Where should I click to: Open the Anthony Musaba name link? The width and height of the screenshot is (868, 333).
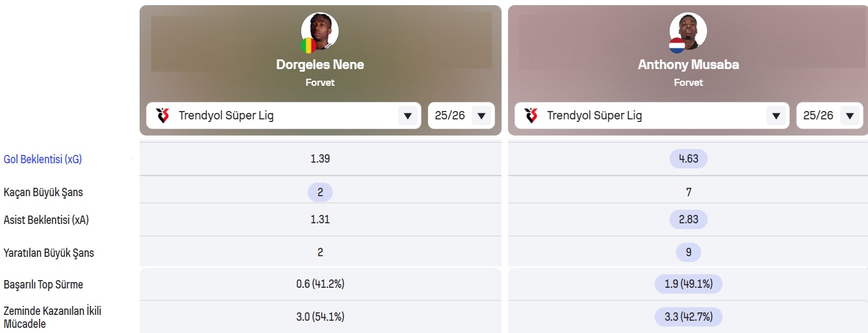pyautogui.click(x=688, y=65)
